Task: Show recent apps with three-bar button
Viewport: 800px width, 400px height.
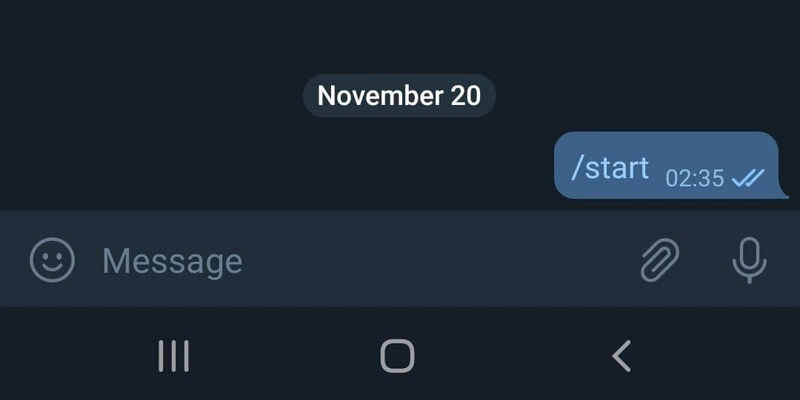Action: [173, 356]
